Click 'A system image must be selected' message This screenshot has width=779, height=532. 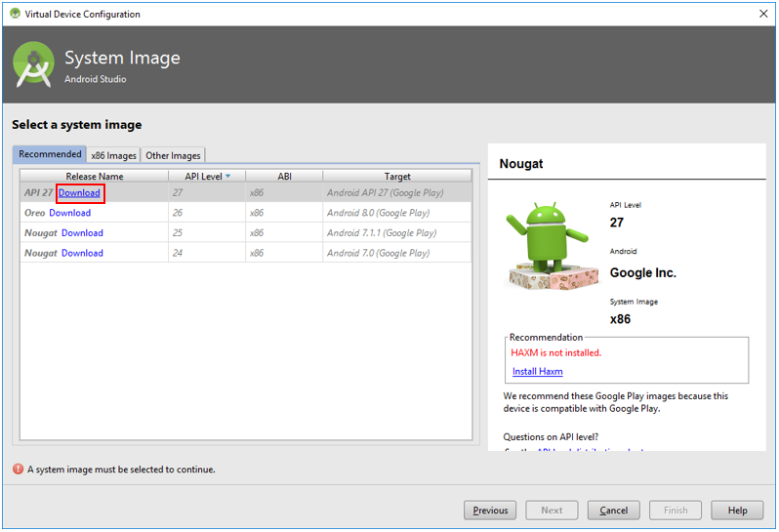[x=121, y=470]
